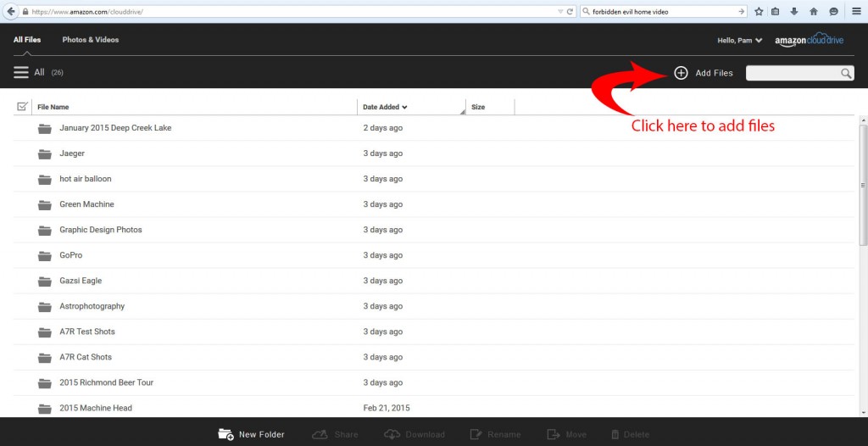Click the search magnifier icon in Cloud Drive
Screen dimensions: 868x446
click(846, 74)
